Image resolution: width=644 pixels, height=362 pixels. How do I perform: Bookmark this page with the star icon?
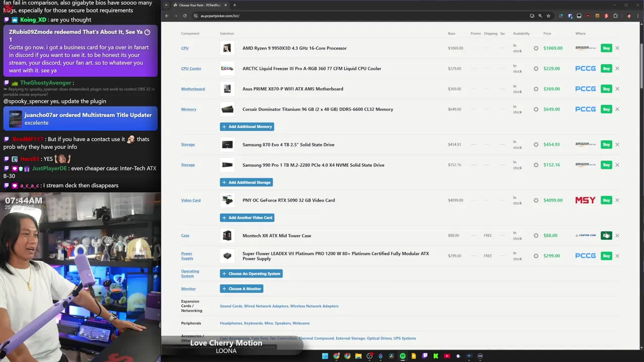(x=548, y=16)
